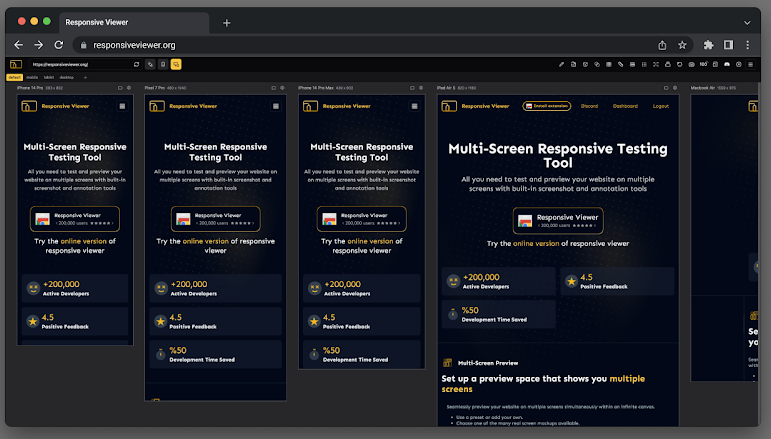Switch to the desktop workspace tab

pyautogui.click(x=67, y=77)
